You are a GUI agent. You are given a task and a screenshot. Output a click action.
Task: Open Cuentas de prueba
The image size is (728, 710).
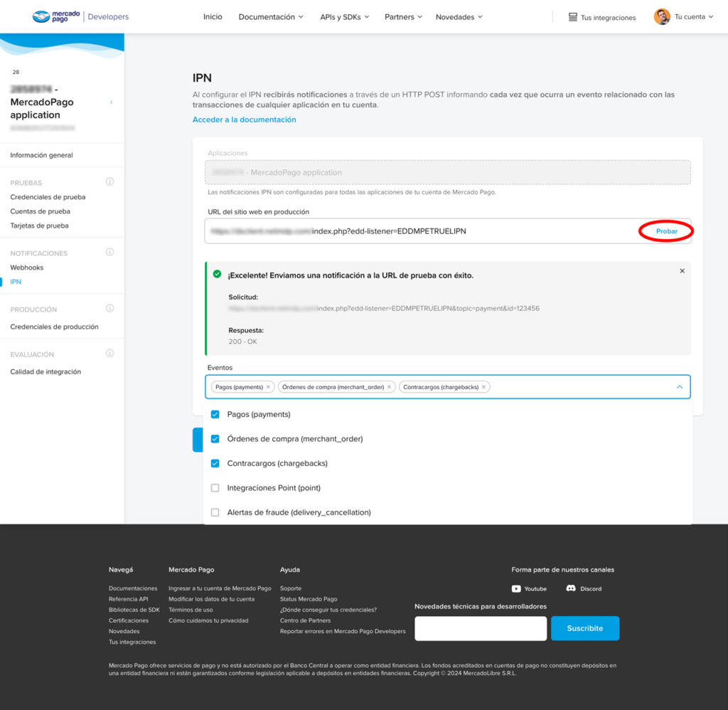41,211
